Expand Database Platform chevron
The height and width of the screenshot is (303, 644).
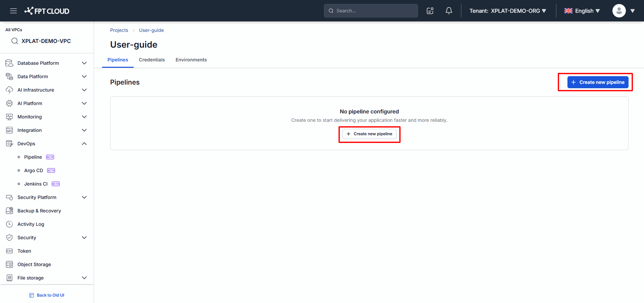[x=84, y=63]
